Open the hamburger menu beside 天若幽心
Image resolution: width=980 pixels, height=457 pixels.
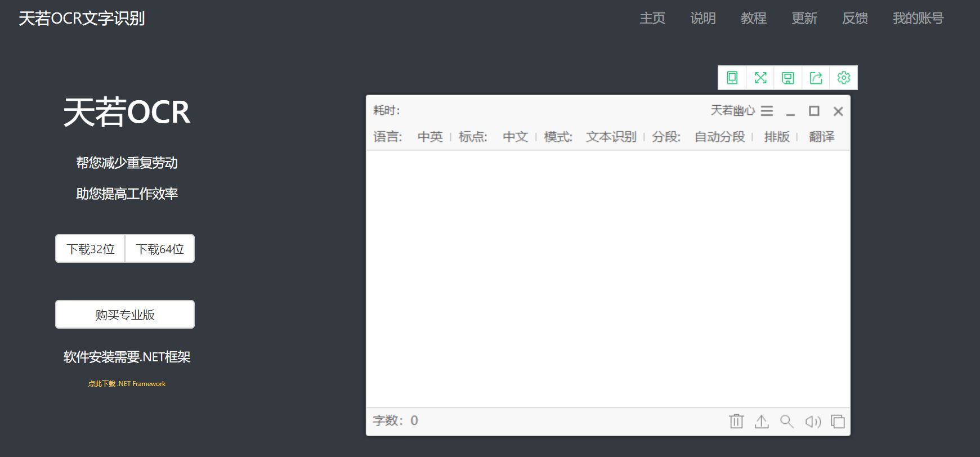pos(767,111)
